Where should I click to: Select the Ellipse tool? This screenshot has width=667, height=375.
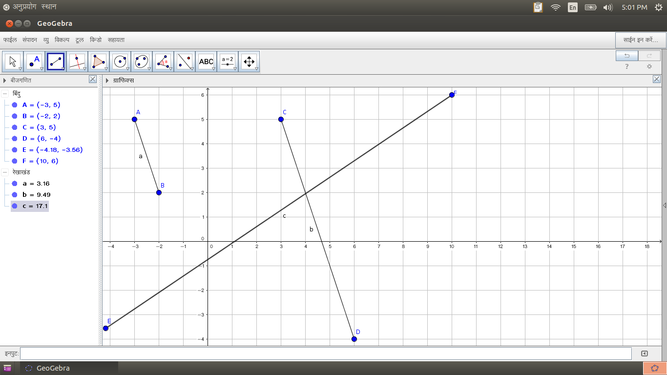142,62
